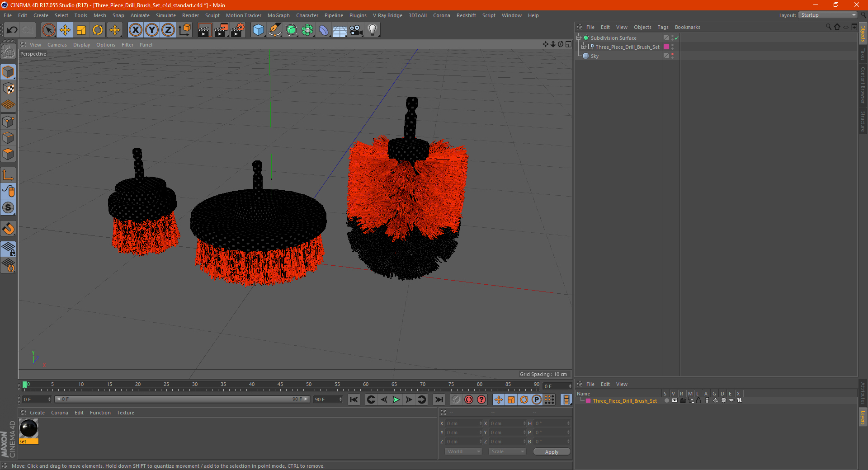Image resolution: width=868 pixels, height=470 pixels.
Task: Add a Cube primitive object
Action: click(x=258, y=30)
